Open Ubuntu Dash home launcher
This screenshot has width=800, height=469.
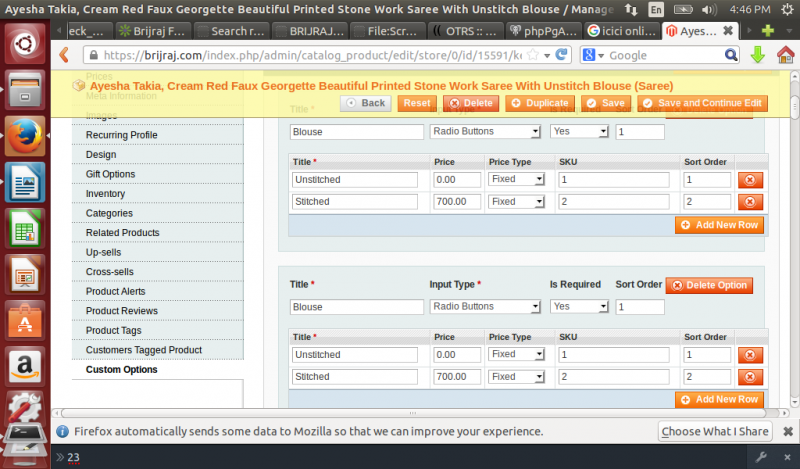[x=24, y=43]
